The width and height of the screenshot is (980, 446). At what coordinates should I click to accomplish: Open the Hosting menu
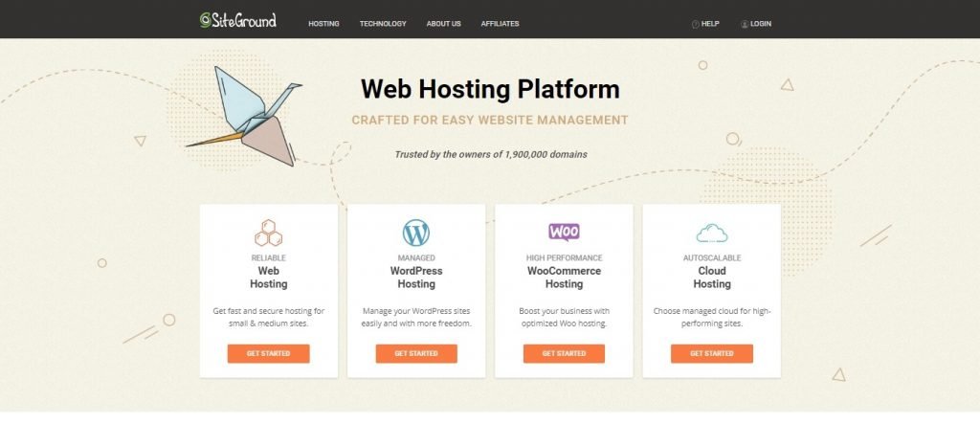click(x=323, y=24)
